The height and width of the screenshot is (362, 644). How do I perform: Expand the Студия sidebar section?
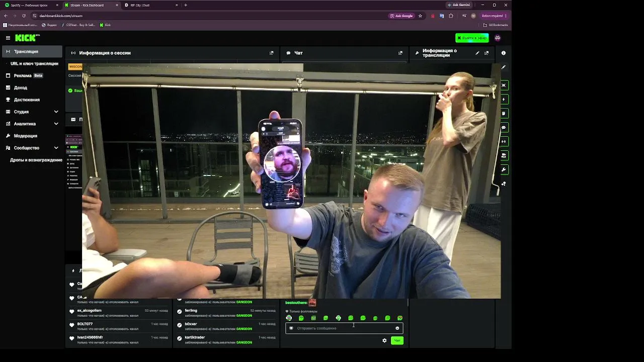[x=31, y=112]
